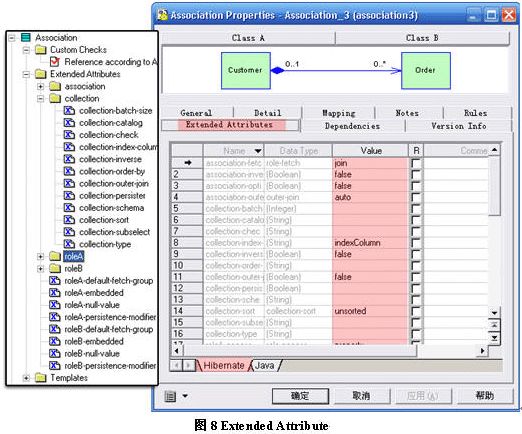Switch to the Detail tab
Screen dimensions: 522x434
pyautogui.click(x=268, y=113)
